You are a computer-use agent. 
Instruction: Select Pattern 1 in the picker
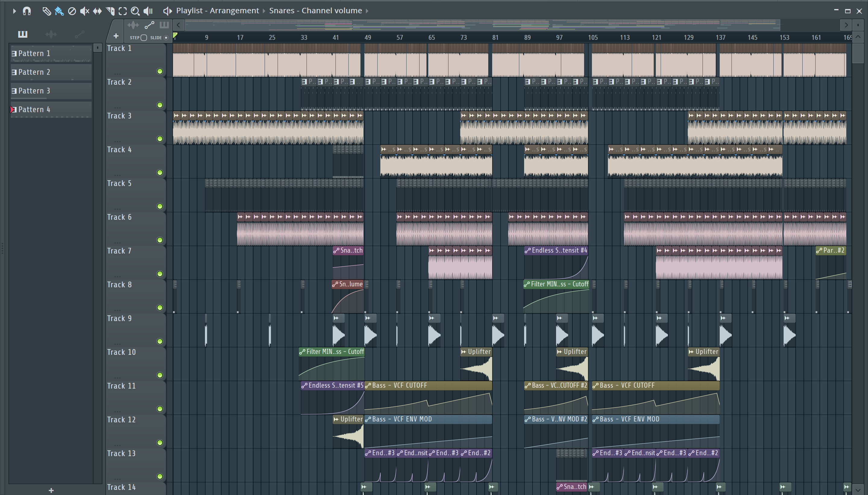click(x=51, y=54)
